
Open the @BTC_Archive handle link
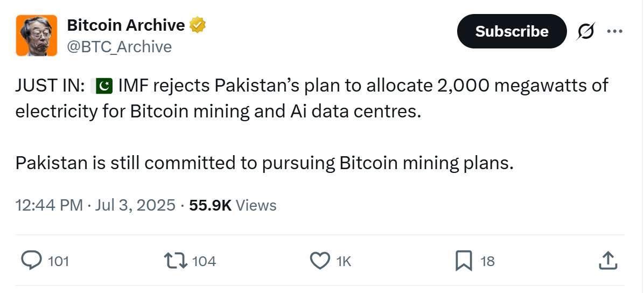click(119, 47)
